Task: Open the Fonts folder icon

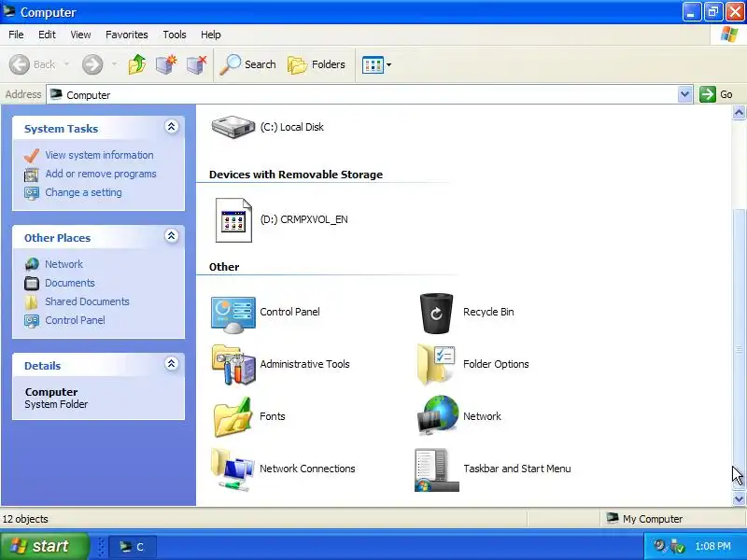Action: [233, 417]
